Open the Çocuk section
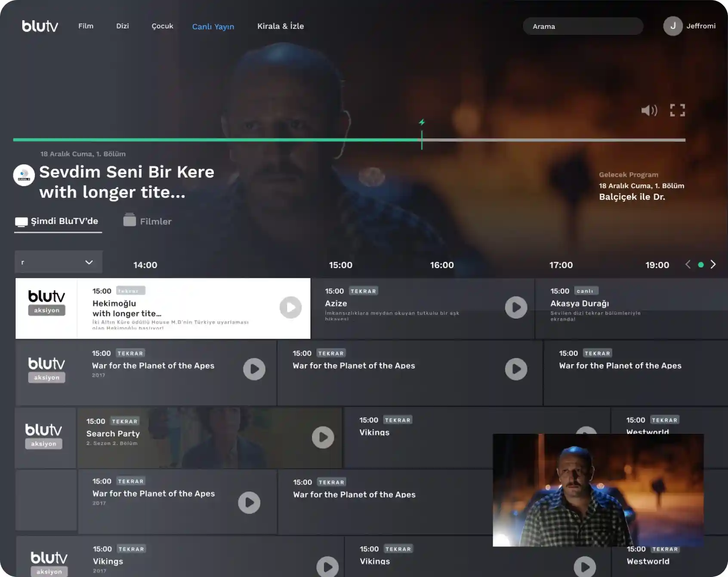This screenshot has width=728, height=577. tap(162, 26)
